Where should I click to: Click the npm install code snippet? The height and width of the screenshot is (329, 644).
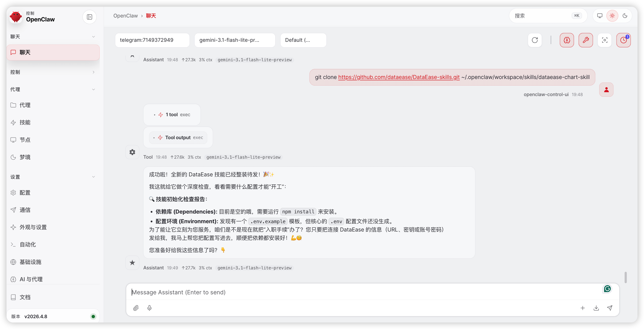[298, 212]
